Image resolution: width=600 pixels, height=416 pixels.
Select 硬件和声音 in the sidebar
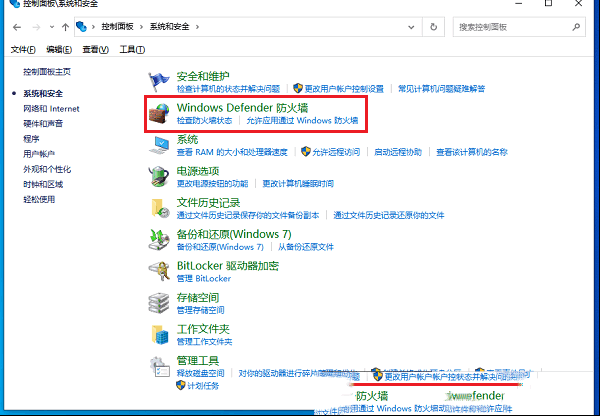43,124
